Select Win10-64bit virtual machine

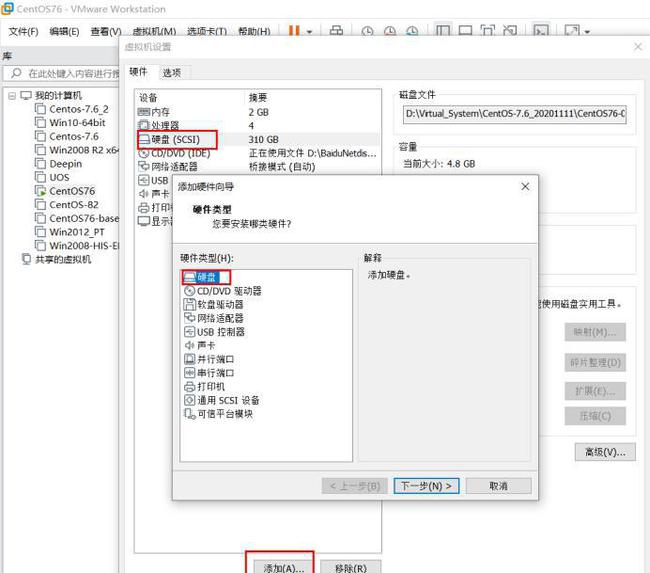[77, 123]
